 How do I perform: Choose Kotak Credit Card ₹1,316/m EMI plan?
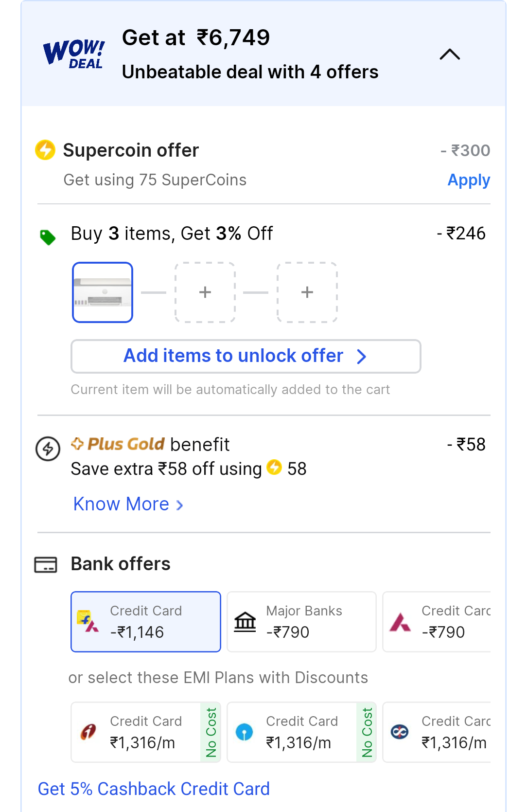pyautogui.click(x=437, y=732)
